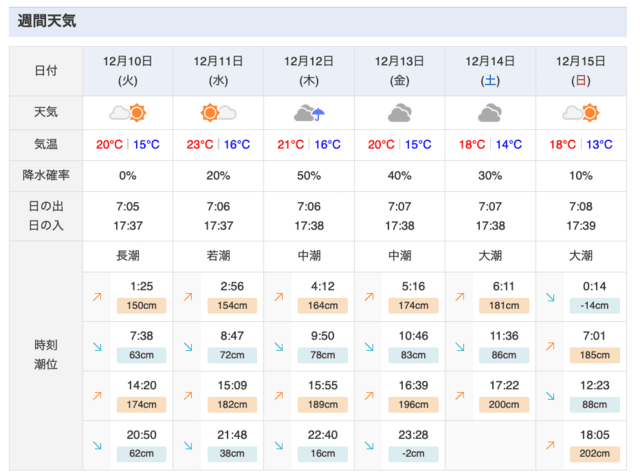Click the 週間天気 section heading
The image size is (640, 476).
coord(47,21)
